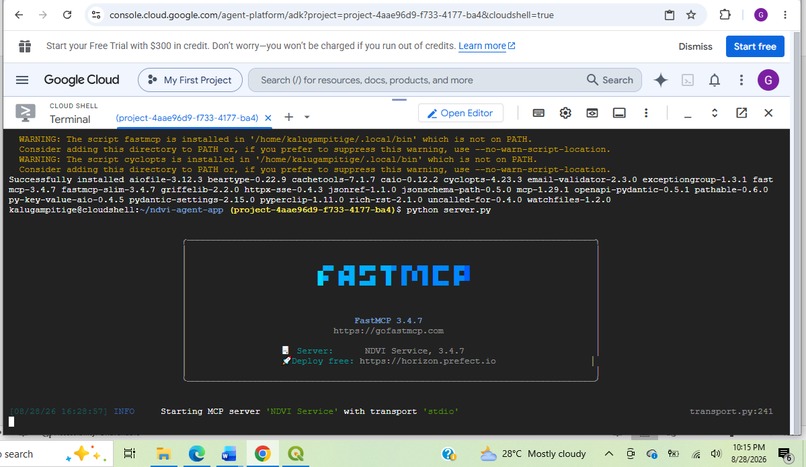View site information icon in address bar

coord(96,15)
